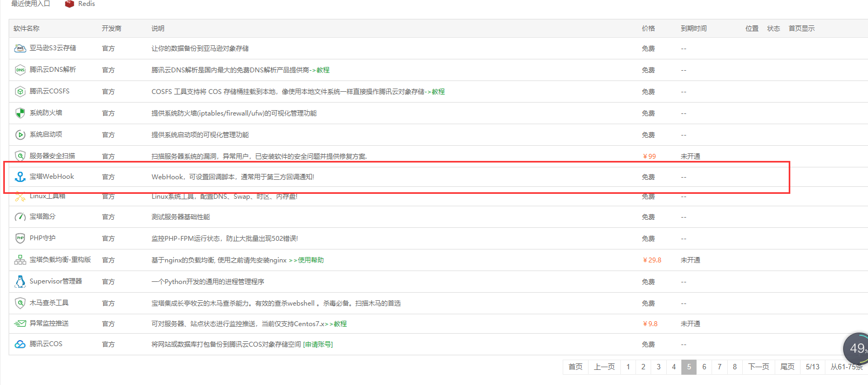Click the 系统防火墙 name
The width and height of the screenshot is (868, 385).
[46, 113]
